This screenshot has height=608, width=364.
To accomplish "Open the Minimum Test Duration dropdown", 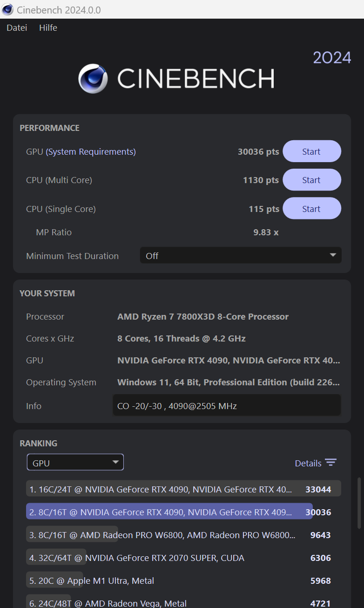I will (241, 255).
